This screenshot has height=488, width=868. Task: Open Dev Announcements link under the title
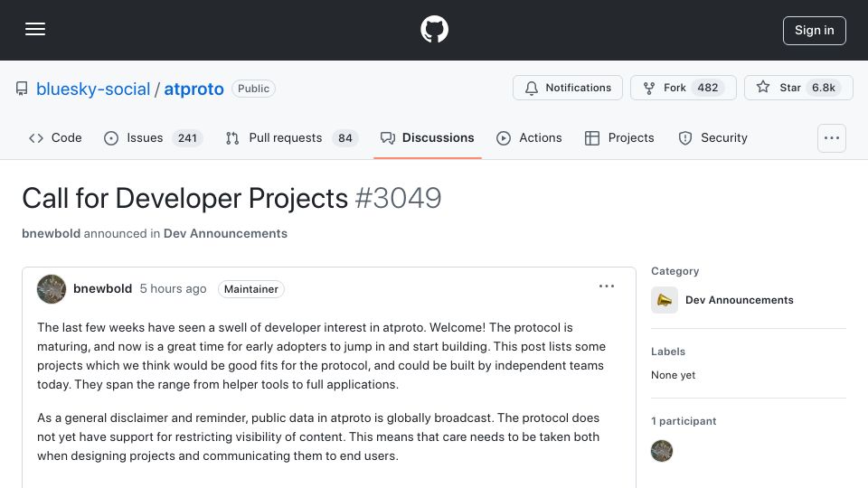tap(225, 233)
